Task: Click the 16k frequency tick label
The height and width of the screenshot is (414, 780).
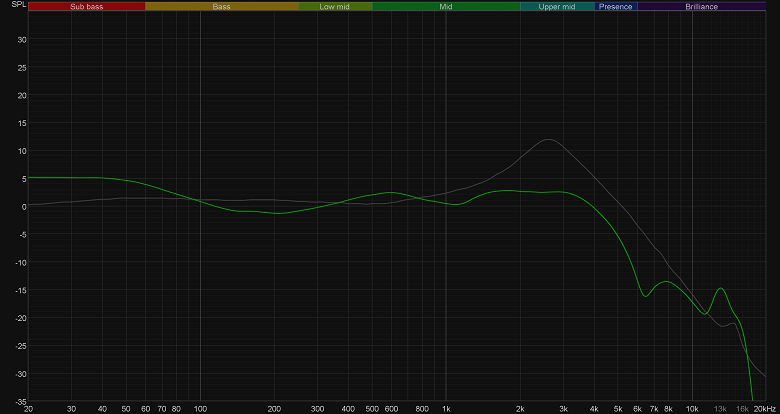Action: coord(743,409)
